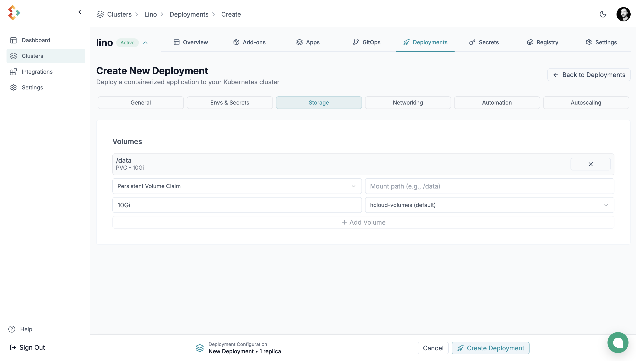Image resolution: width=639 pixels, height=364 pixels.
Task: Open Persistent Volume Claim type dropdown
Action: 237,186
